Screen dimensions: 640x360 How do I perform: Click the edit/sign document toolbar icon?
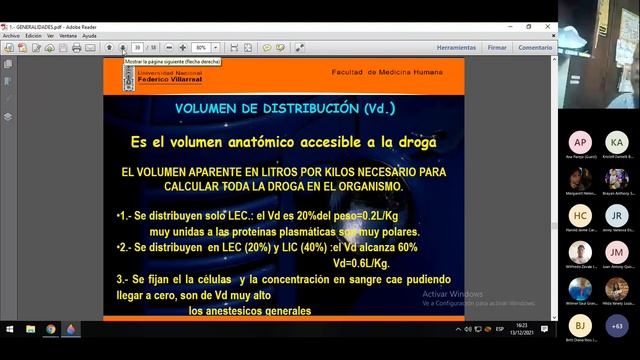click(x=36, y=48)
